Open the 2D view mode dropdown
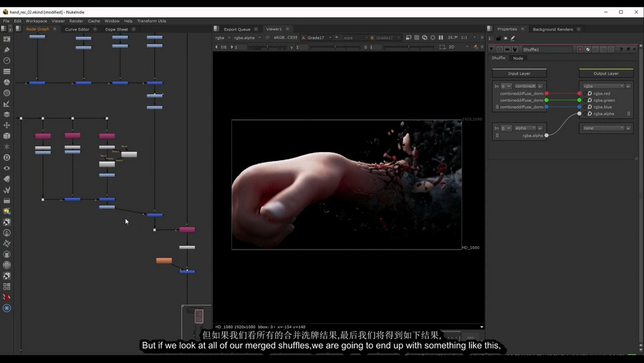This screenshot has height=363, width=644. coord(458,47)
